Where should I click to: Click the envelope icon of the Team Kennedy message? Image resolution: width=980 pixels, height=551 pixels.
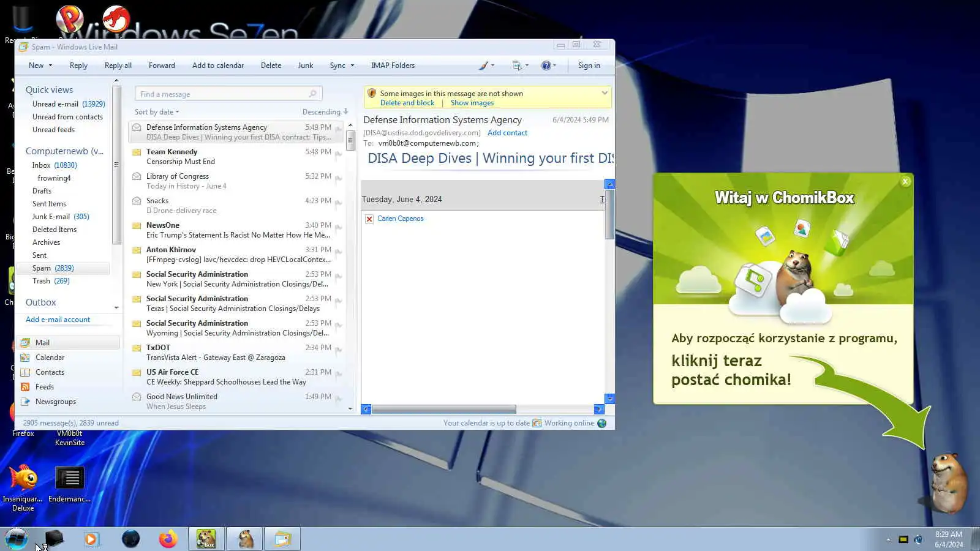(x=137, y=152)
